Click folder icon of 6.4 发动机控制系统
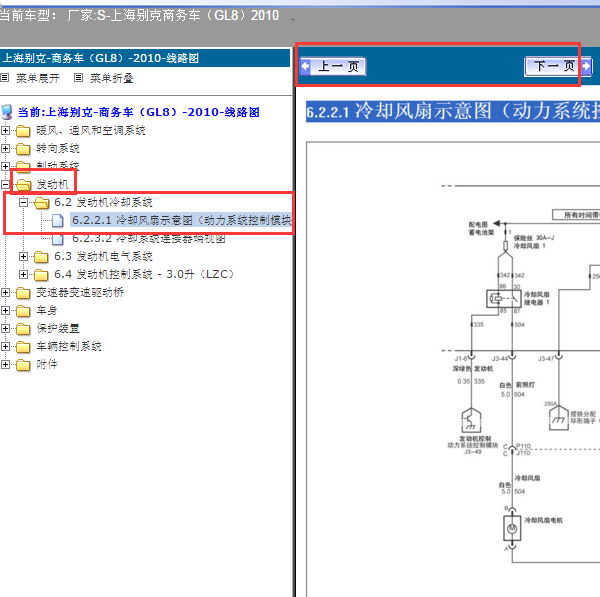Screen dimensions: 600x597 pos(41,275)
